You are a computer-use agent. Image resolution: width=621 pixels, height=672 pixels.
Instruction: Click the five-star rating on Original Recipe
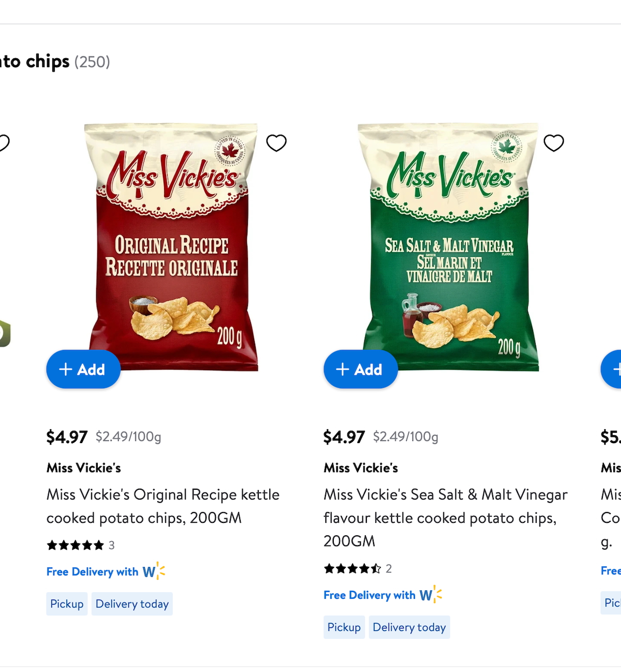[76, 545]
